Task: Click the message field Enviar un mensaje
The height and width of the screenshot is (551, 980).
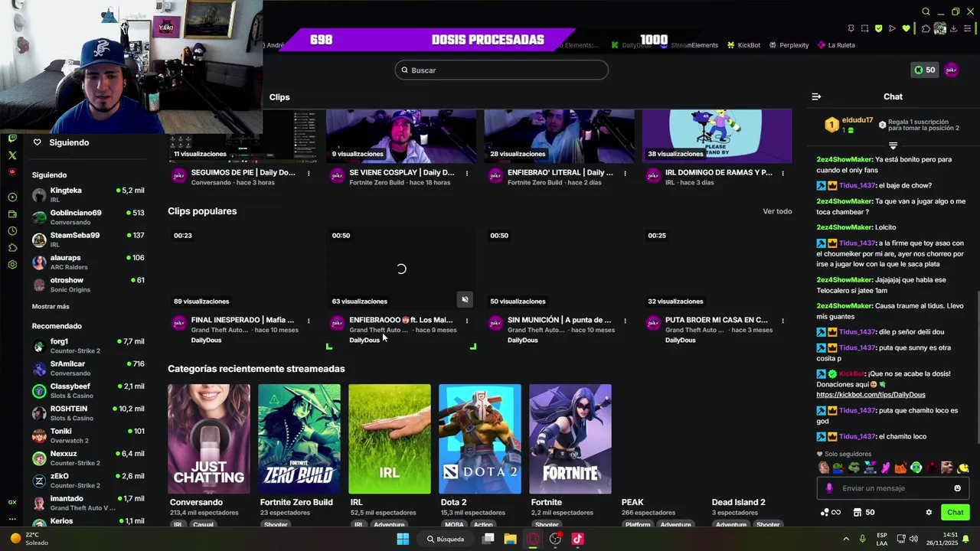Action: [x=892, y=488]
